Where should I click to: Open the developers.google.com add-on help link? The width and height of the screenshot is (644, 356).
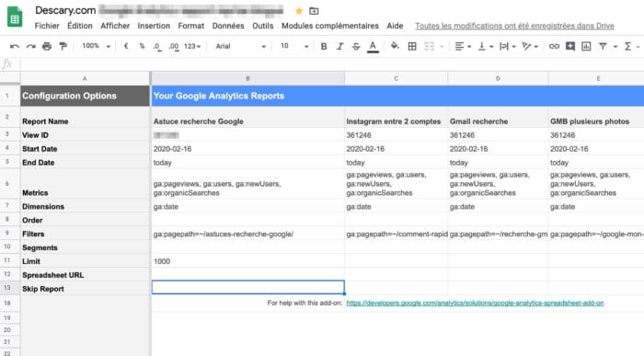click(x=475, y=303)
